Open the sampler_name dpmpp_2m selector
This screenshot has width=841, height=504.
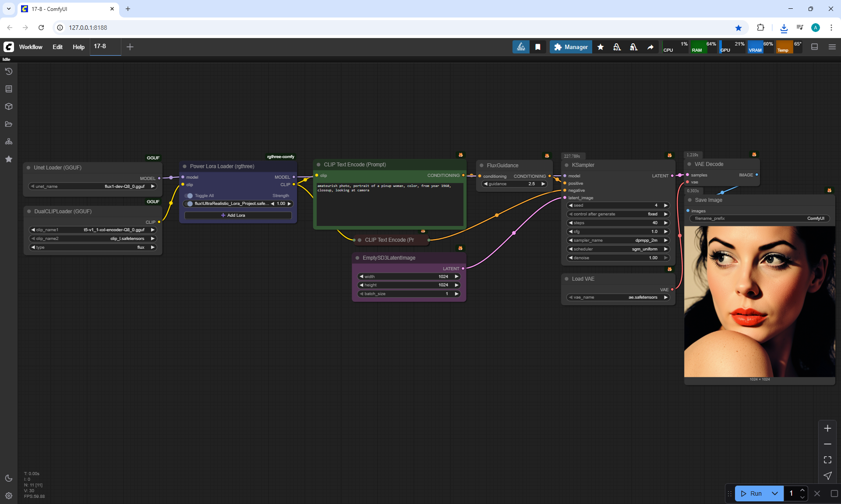tap(618, 240)
